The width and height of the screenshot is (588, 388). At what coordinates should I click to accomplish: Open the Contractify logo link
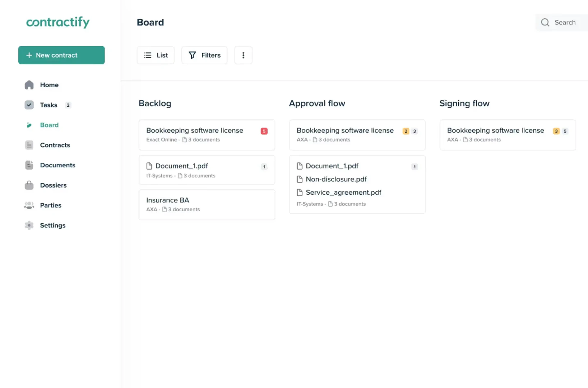[58, 22]
